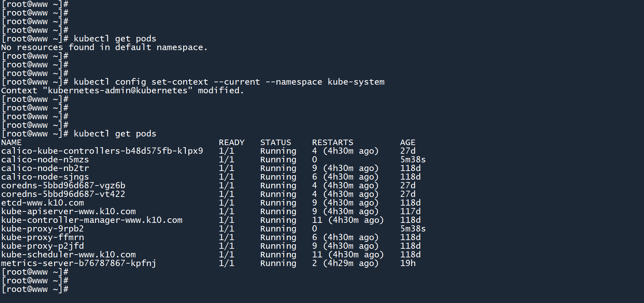The width and height of the screenshot is (644, 303).
Task: Click the Running status of kube-proxy-ffmrn
Action: [x=278, y=237]
